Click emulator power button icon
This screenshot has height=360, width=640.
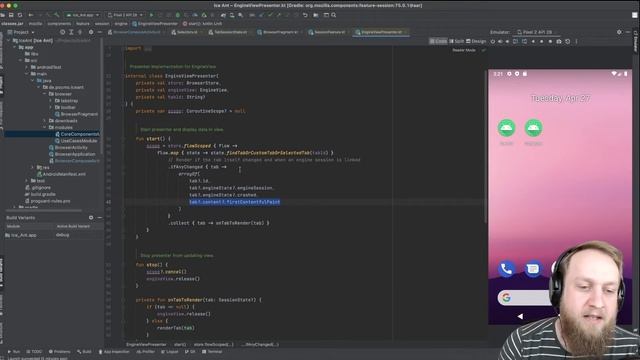tap(493, 41)
